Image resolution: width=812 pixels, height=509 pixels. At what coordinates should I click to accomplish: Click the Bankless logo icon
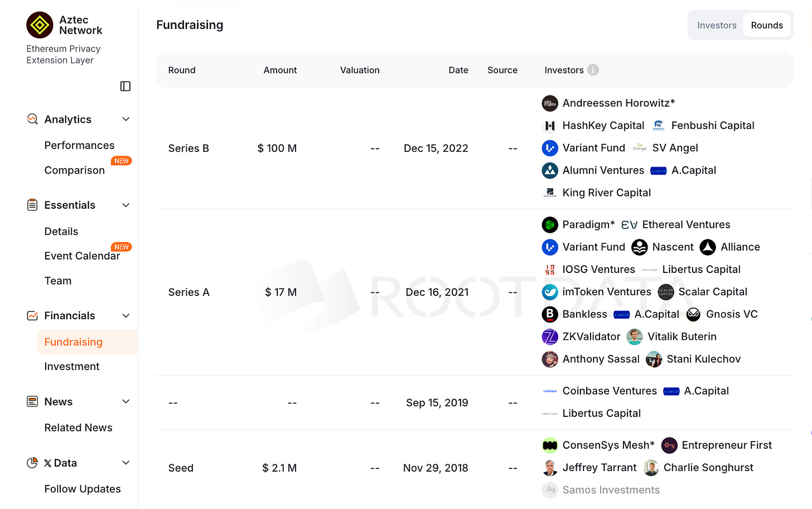pyautogui.click(x=550, y=314)
